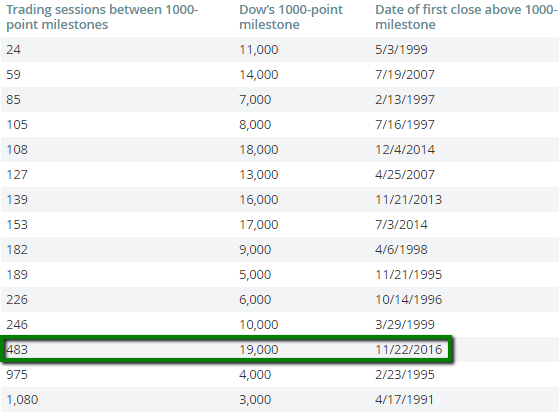The image size is (559, 413).
Task: Select the cell showing 975 sessions
Action: pos(17,374)
